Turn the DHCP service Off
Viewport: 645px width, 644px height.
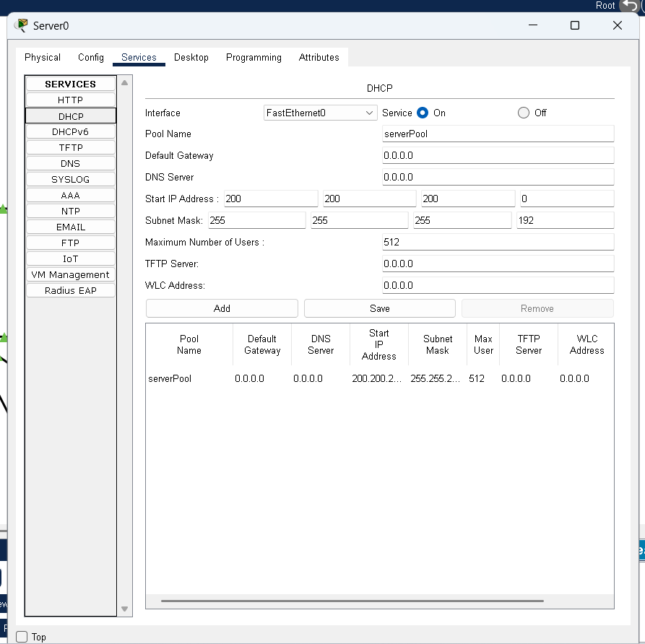524,113
